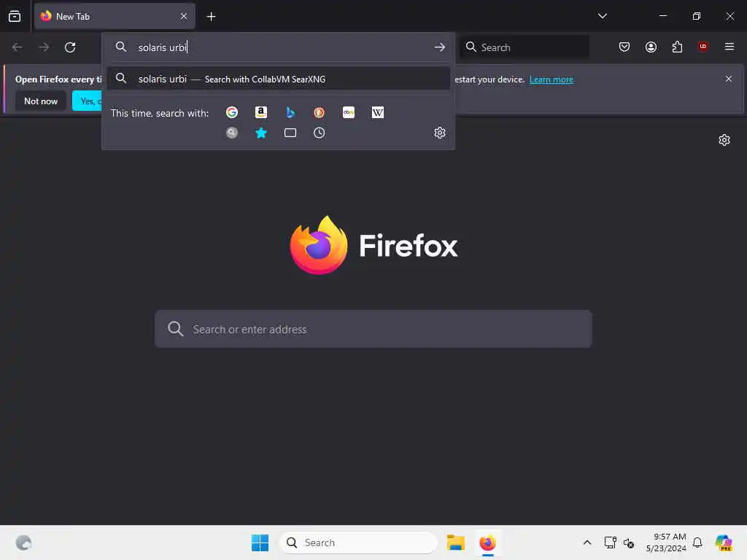This screenshot has height=560, width=747.
Task: Click the Go arrow in address bar
Action: click(440, 47)
